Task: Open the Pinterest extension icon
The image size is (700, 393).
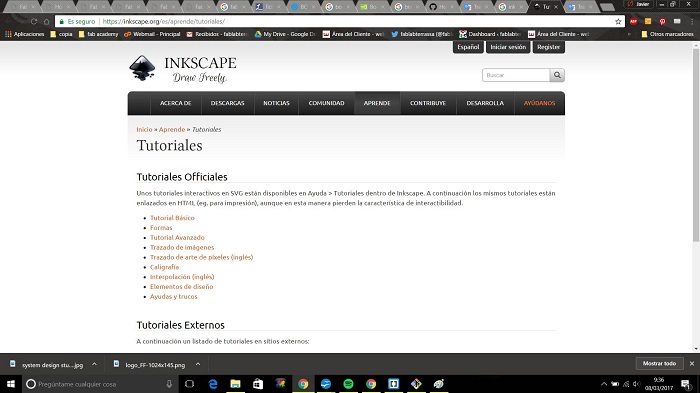Action: point(662,21)
